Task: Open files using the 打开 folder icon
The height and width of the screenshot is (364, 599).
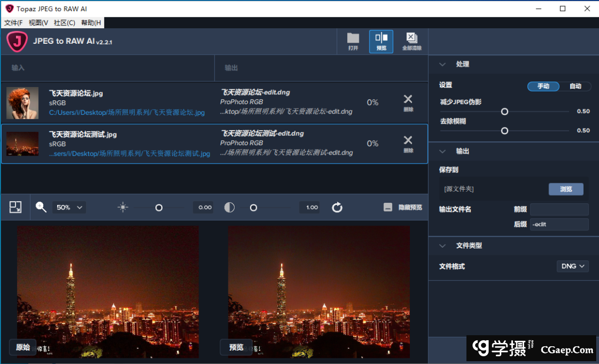Action: tap(353, 41)
